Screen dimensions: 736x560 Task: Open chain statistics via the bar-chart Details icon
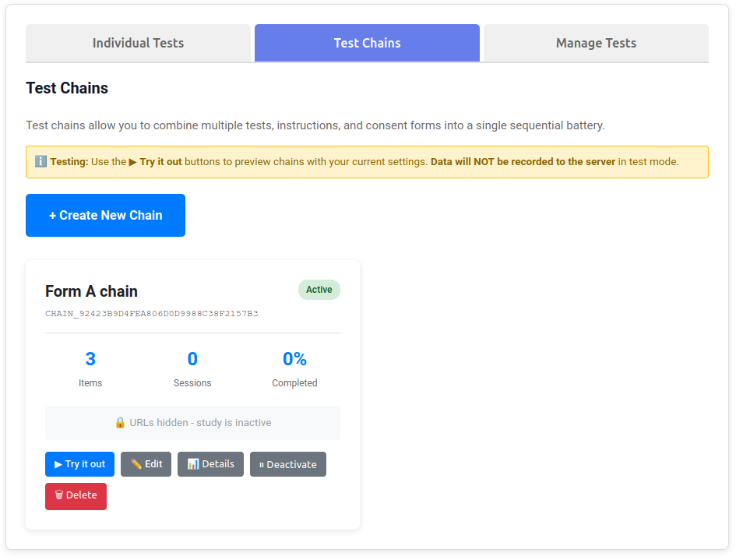[x=193, y=464]
